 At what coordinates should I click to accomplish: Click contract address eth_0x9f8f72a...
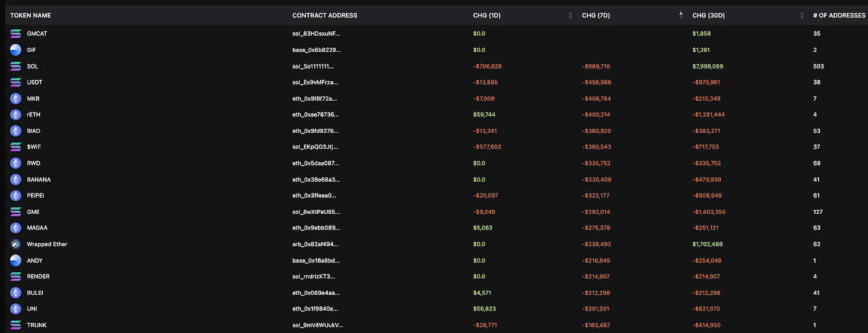[x=316, y=98]
